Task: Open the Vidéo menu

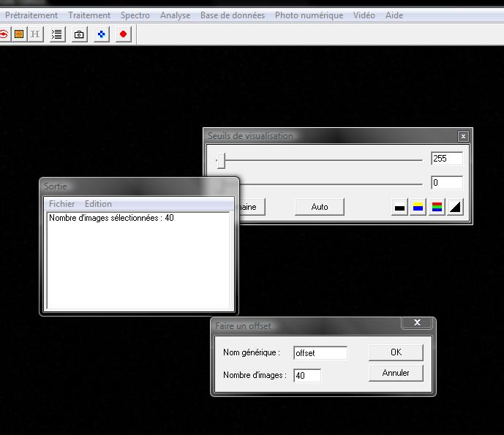Action: point(364,15)
